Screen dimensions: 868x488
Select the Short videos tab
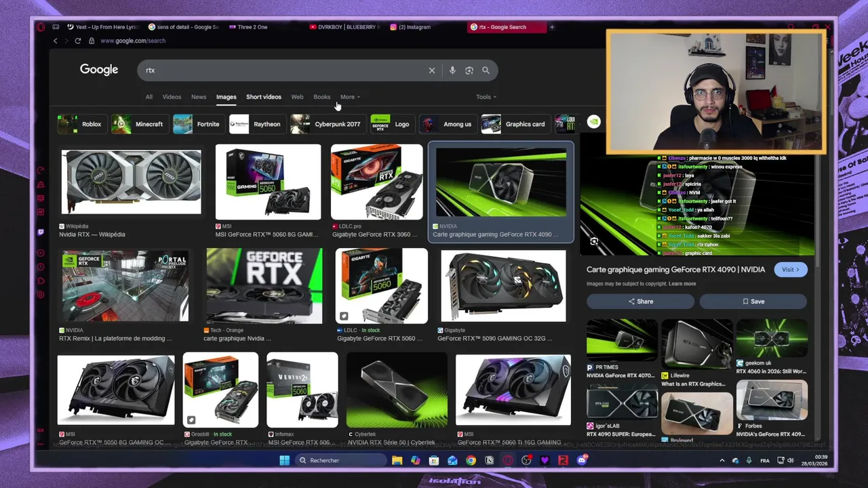(x=264, y=97)
